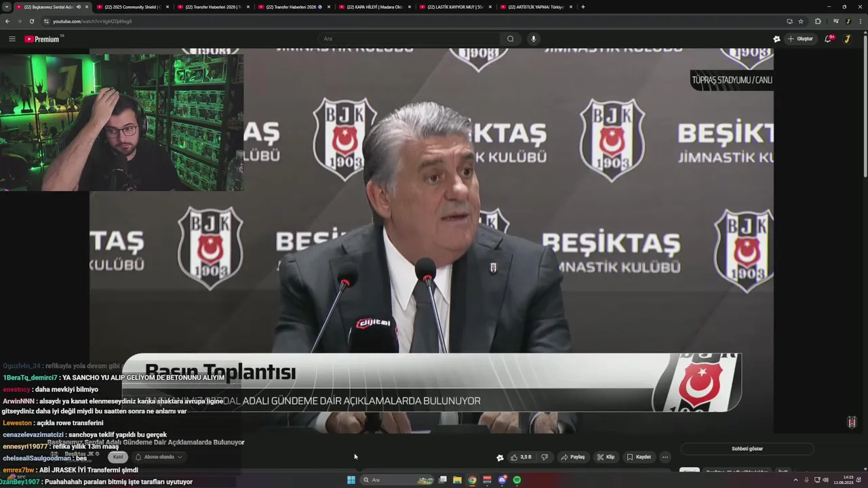Open the Windows Start menu
Screen dimensions: 868x488
pyautogui.click(x=351, y=480)
